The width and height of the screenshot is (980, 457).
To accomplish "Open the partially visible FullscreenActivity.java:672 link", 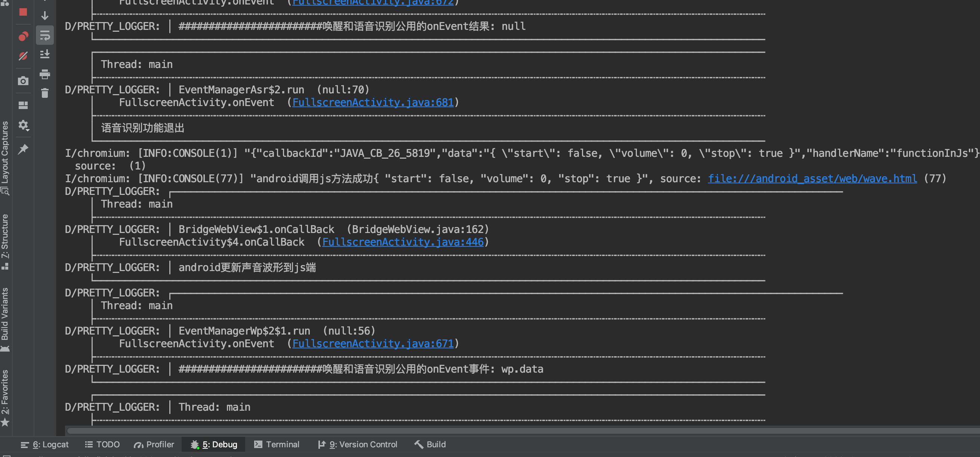I will coord(373,3).
